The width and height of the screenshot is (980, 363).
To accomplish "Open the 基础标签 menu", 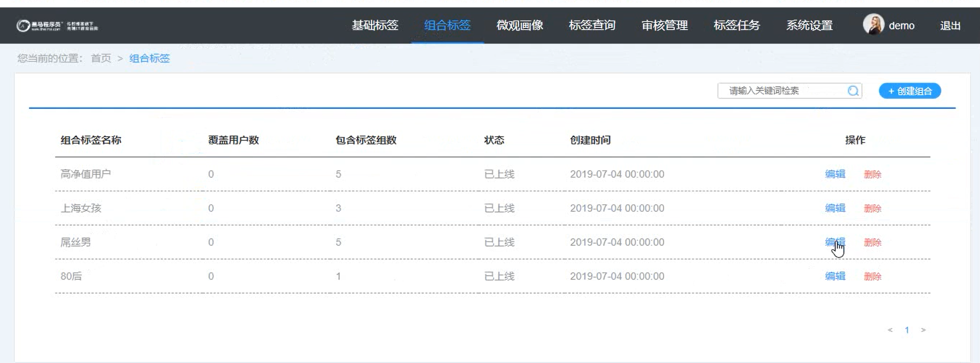I will click(x=375, y=25).
